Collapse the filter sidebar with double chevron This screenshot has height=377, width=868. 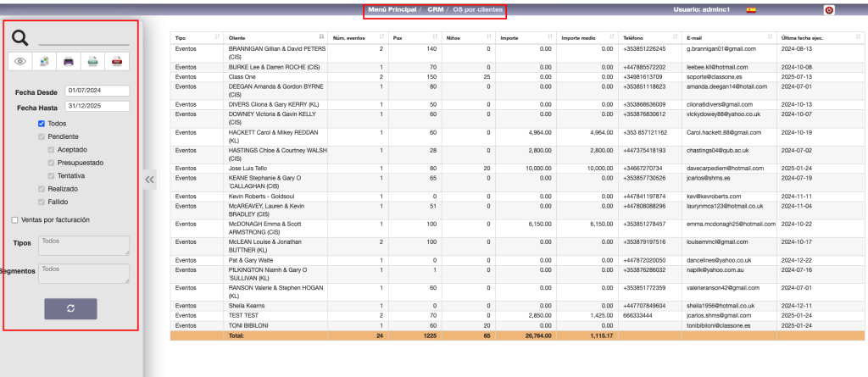(149, 179)
